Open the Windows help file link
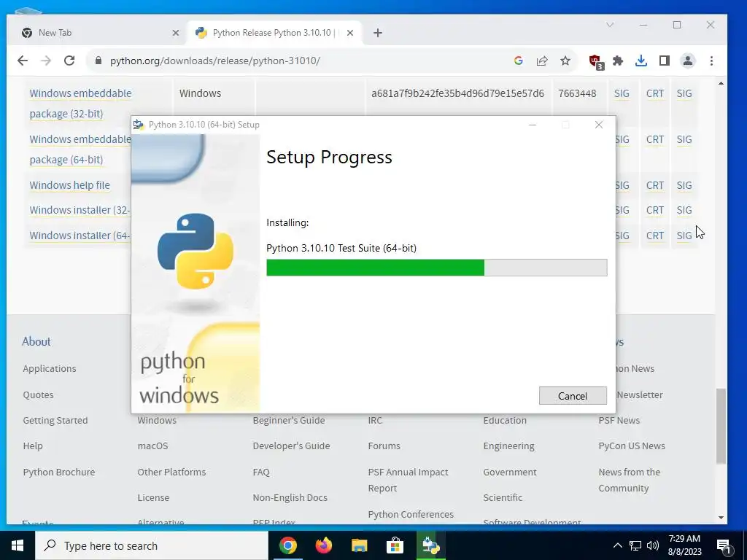The image size is (747, 560). pyautogui.click(x=69, y=185)
